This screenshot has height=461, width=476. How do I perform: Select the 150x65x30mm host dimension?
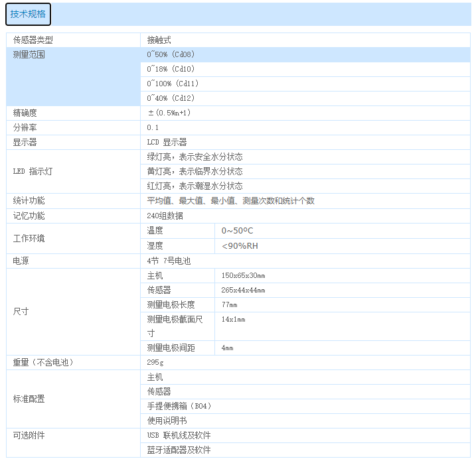[243, 275]
